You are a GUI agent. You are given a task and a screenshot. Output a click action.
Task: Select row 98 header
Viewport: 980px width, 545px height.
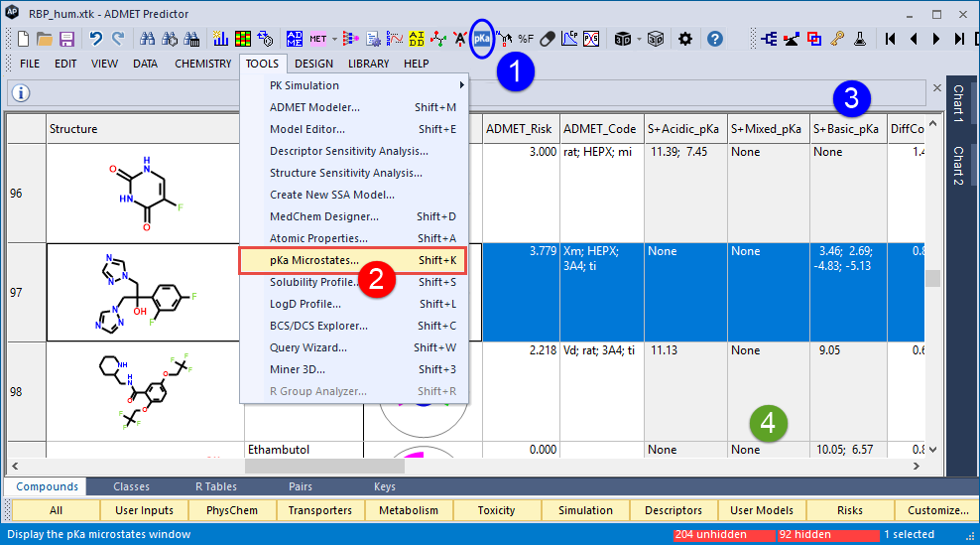(26, 392)
